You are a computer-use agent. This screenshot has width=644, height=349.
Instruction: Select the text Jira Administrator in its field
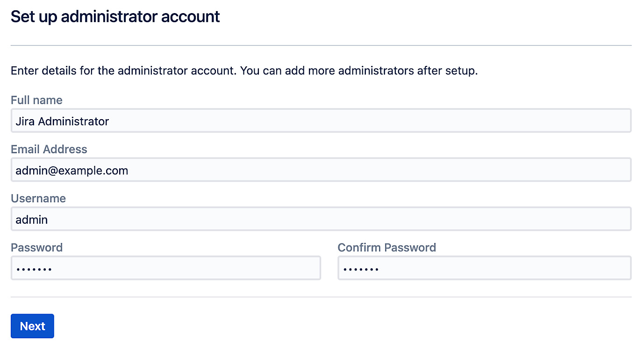tap(62, 121)
